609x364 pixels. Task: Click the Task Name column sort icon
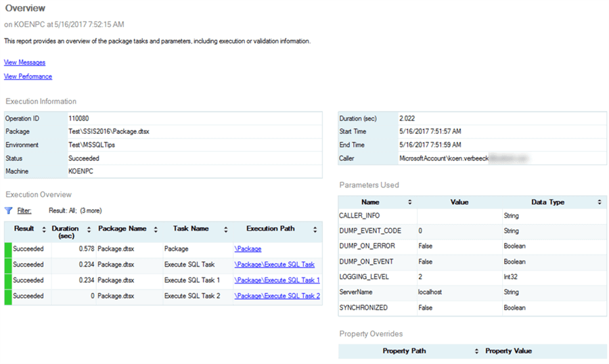click(225, 229)
